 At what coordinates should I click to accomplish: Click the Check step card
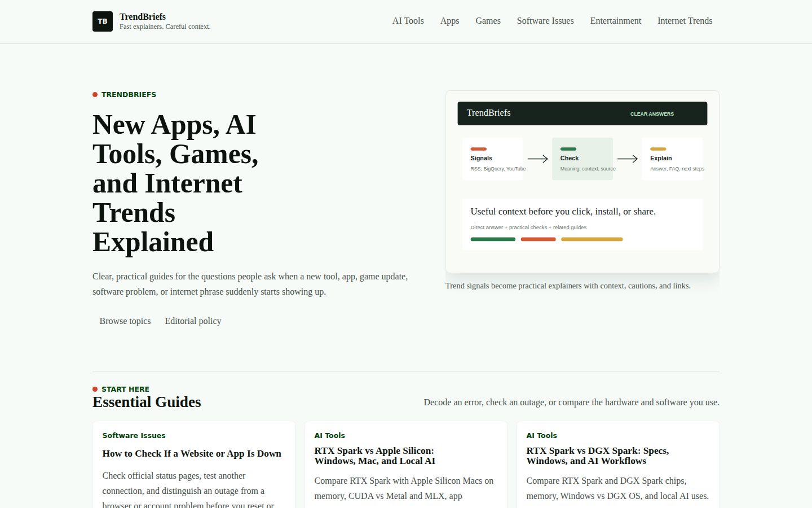tap(582, 159)
